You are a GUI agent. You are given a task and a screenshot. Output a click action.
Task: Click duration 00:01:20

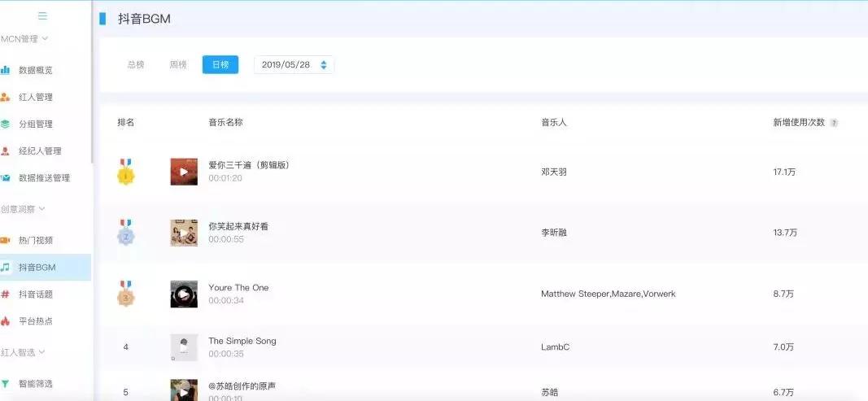pos(225,178)
